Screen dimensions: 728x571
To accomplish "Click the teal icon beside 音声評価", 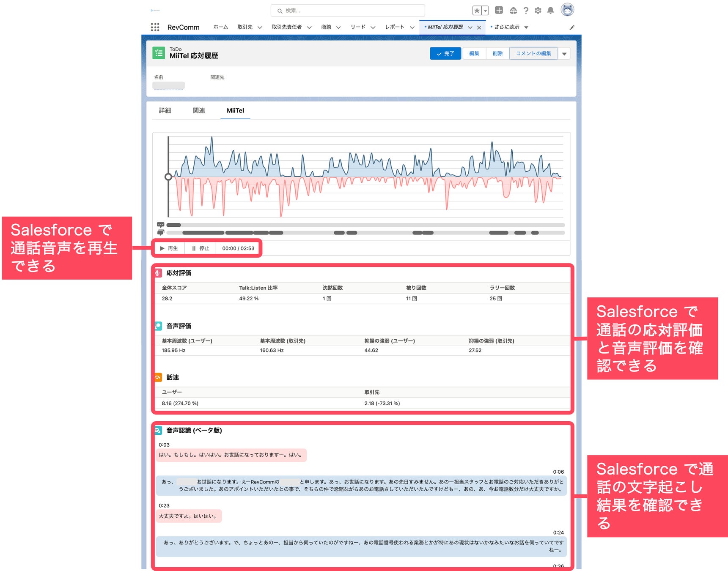I will pos(158,326).
